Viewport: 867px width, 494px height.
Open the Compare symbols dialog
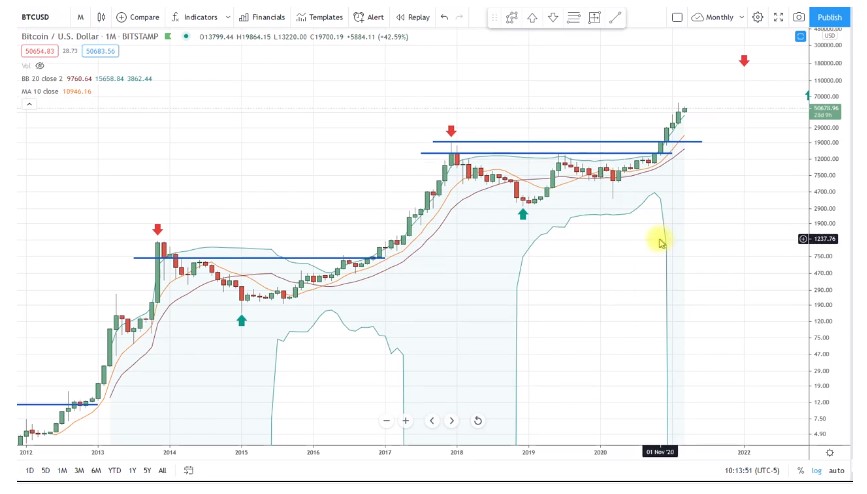tap(137, 17)
